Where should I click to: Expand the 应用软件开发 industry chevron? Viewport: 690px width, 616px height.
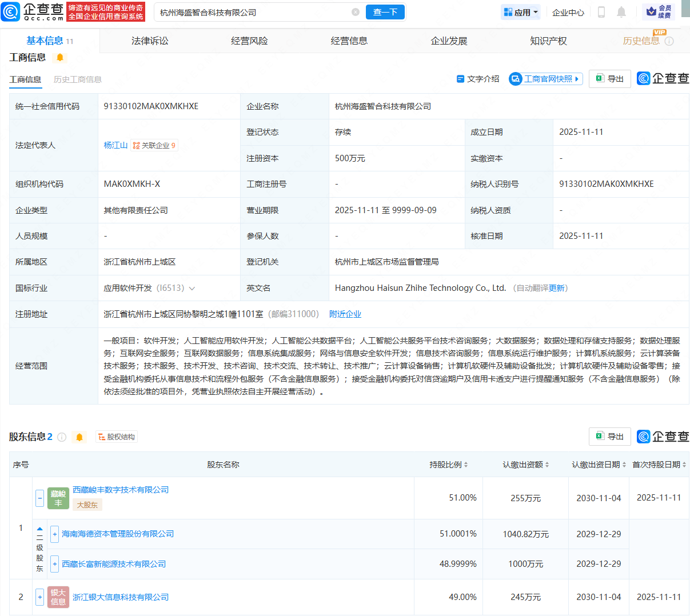tap(192, 289)
